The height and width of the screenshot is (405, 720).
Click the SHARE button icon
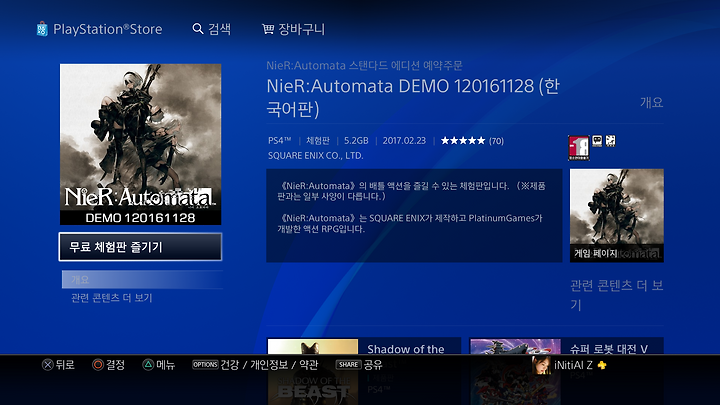(x=349, y=365)
